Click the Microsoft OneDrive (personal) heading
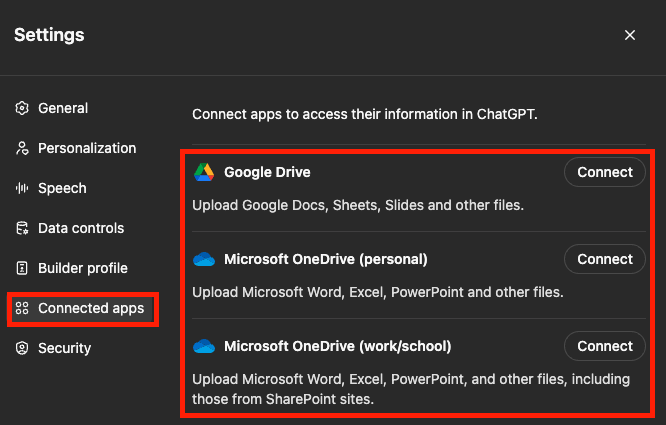Screen dimensions: 666x425 [326, 259]
